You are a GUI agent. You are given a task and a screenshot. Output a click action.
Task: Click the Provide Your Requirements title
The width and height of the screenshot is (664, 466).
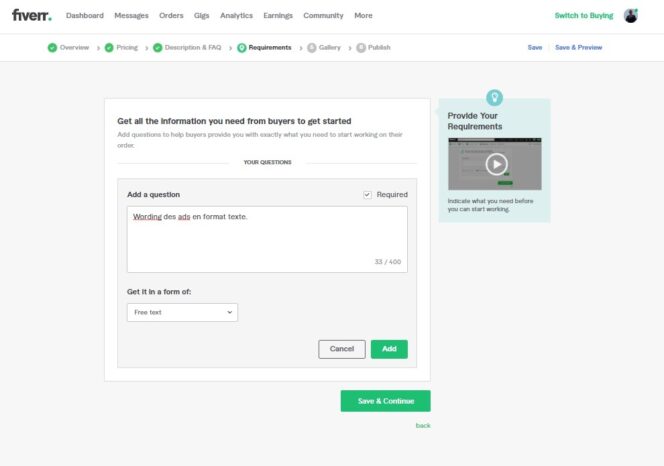pyautogui.click(x=475, y=121)
